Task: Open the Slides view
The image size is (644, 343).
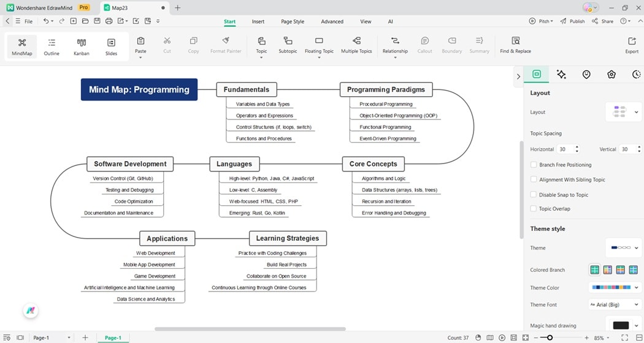Action: tap(111, 47)
